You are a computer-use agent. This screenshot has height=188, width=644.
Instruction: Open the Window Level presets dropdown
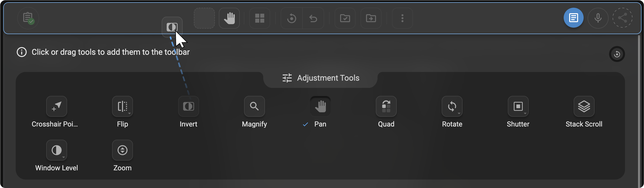click(x=63, y=157)
